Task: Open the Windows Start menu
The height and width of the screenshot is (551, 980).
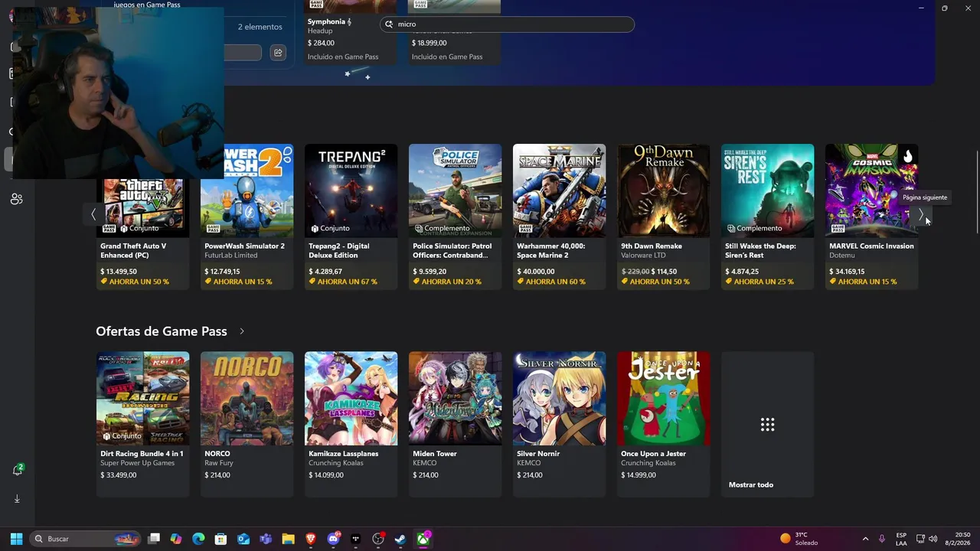Action: [17, 539]
